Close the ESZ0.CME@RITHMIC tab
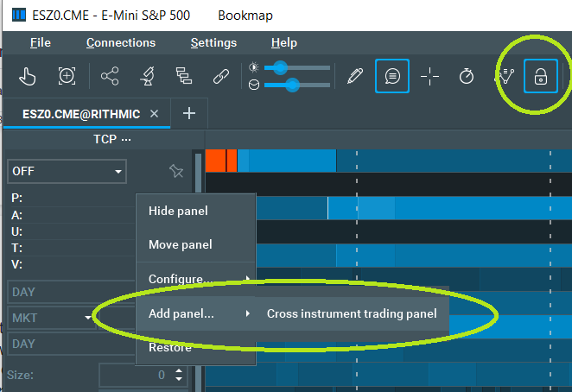572x392 pixels. tap(155, 114)
